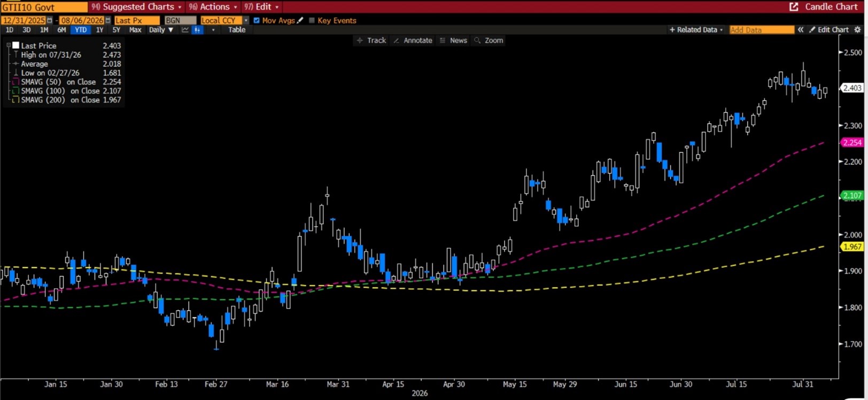Open the News overlay tool

click(453, 40)
